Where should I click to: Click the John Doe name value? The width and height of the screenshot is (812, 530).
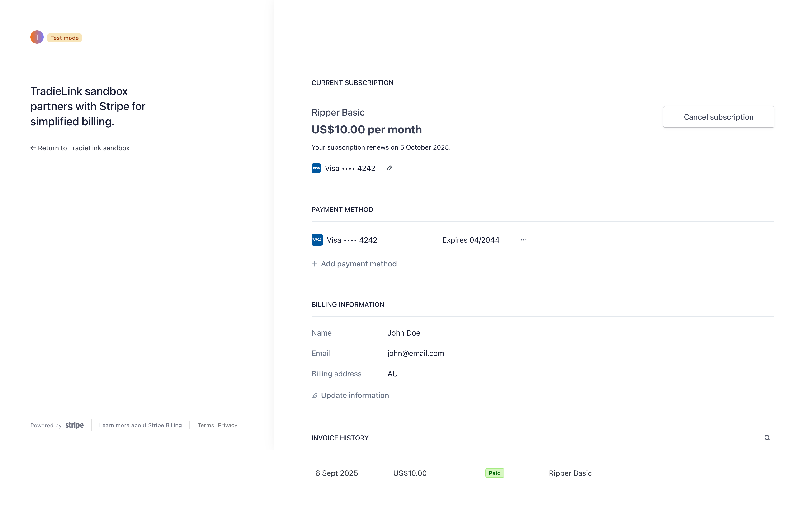404,333
